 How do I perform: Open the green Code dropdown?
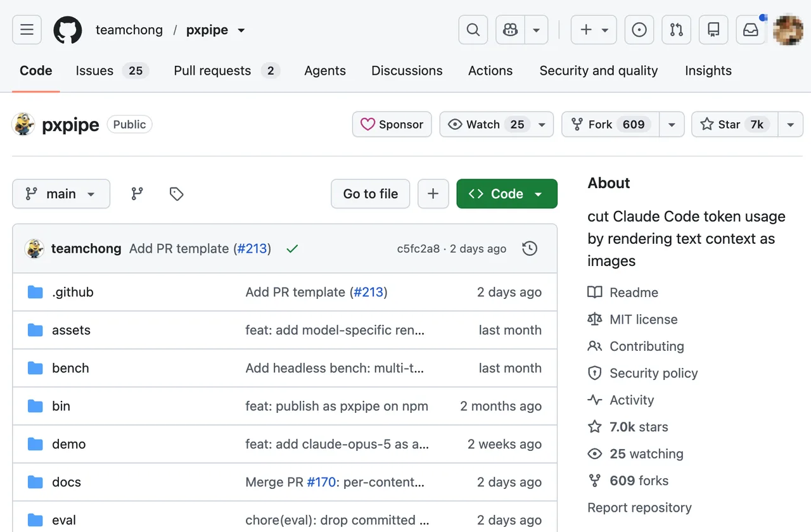click(x=507, y=194)
